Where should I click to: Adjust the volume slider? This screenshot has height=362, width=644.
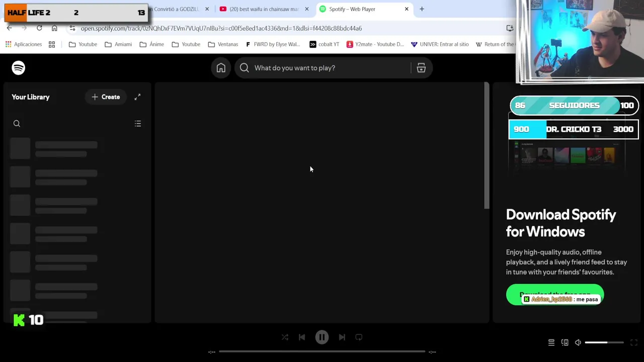pos(604,342)
